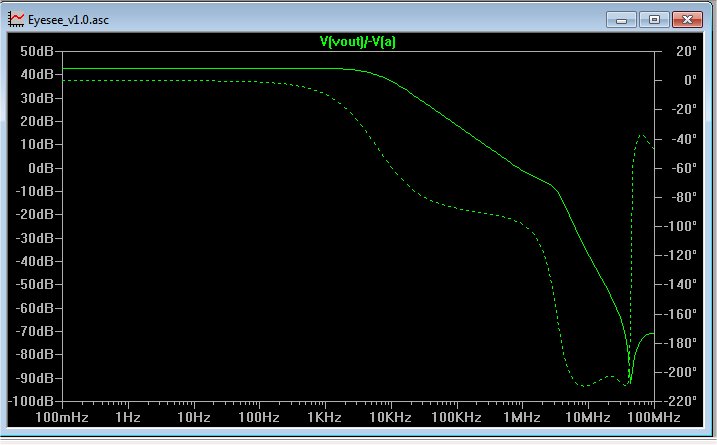Click the LTspice waveform window icon

tap(16, 19)
